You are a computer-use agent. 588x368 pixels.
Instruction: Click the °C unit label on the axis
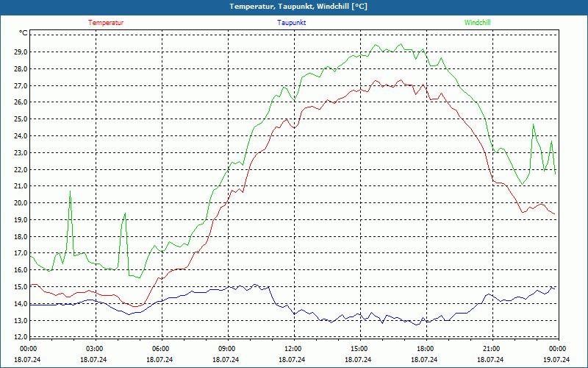pyautogui.click(x=24, y=33)
